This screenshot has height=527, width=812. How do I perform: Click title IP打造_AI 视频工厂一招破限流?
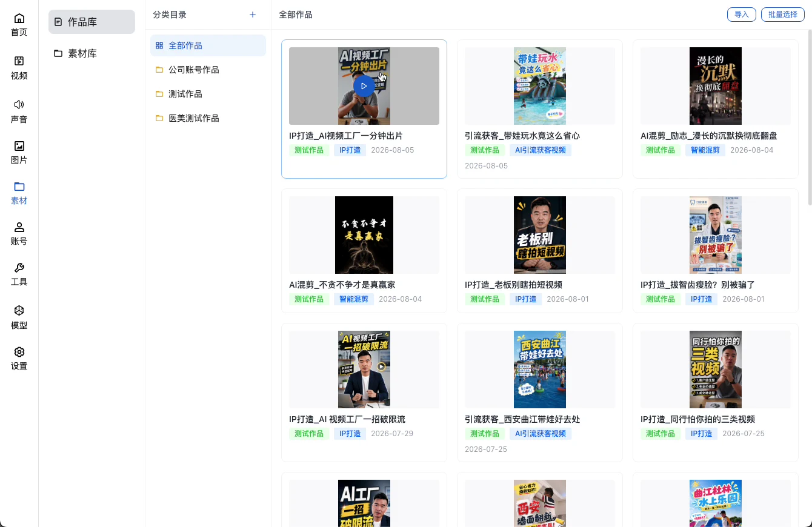coord(347,419)
